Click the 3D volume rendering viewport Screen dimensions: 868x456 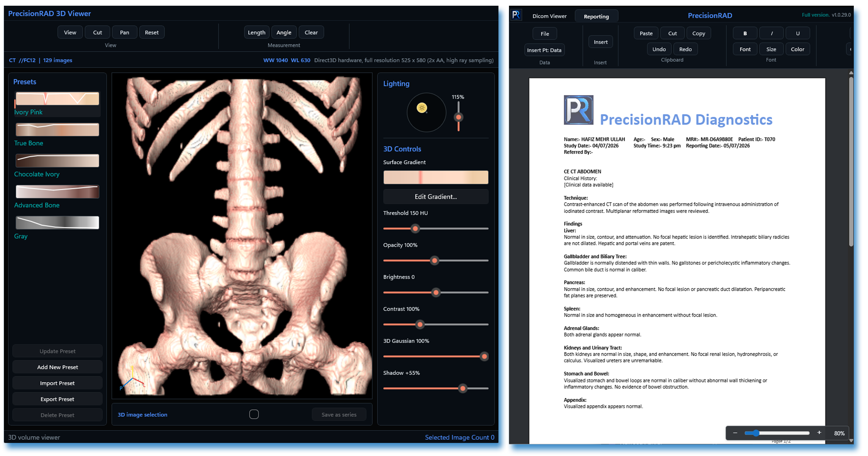(242, 236)
